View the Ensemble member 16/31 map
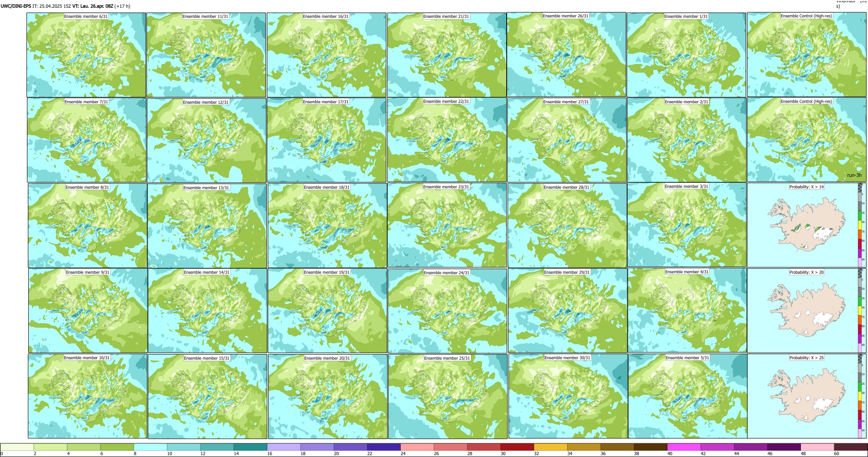 tap(327, 55)
